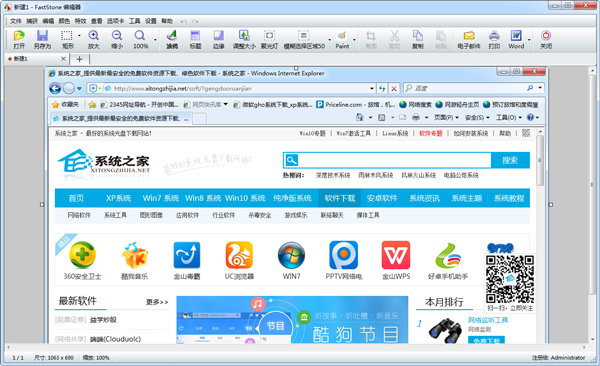Click the Word export icon
The image size is (600, 366).
[516, 36]
